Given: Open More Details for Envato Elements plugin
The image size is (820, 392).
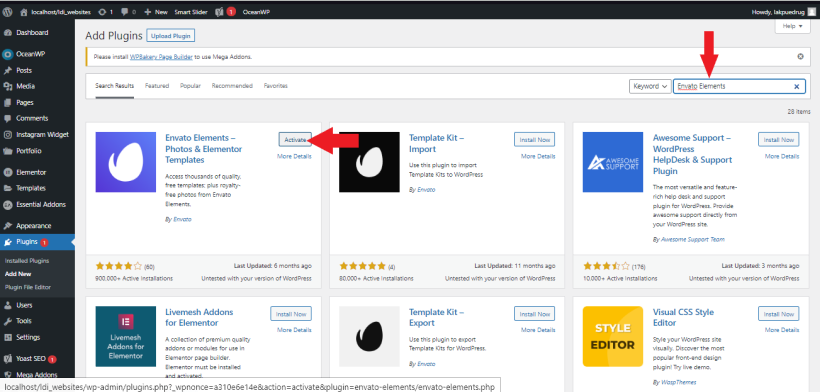Looking at the screenshot, I should click(294, 156).
